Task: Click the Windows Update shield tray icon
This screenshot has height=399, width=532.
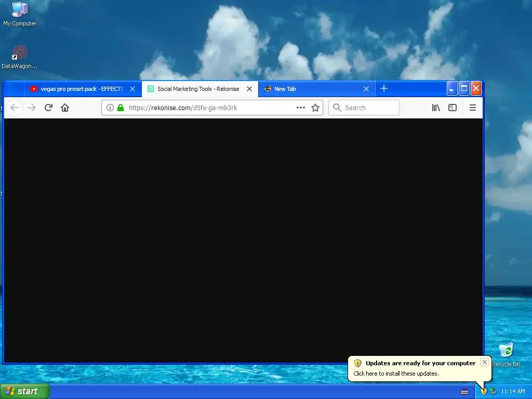Action: coord(484,392)
